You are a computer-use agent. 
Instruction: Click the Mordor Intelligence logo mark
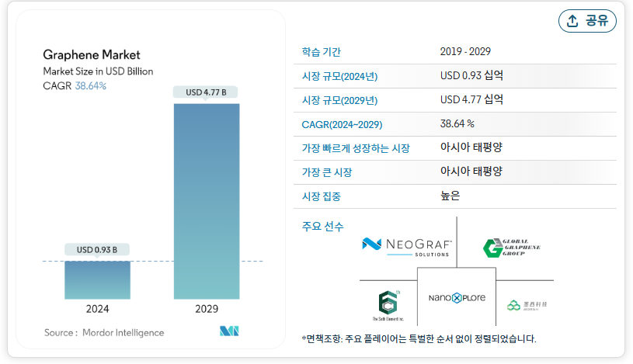228,332
